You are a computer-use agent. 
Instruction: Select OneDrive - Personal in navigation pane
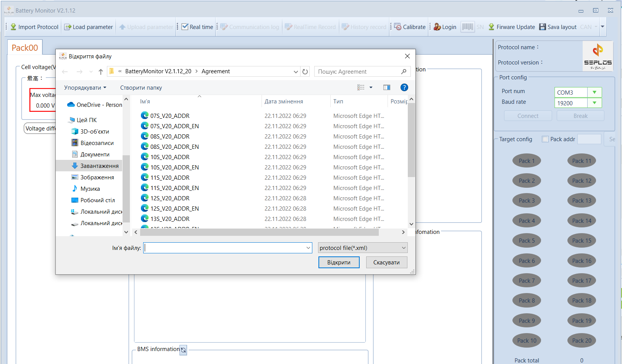tap(94, 105)
